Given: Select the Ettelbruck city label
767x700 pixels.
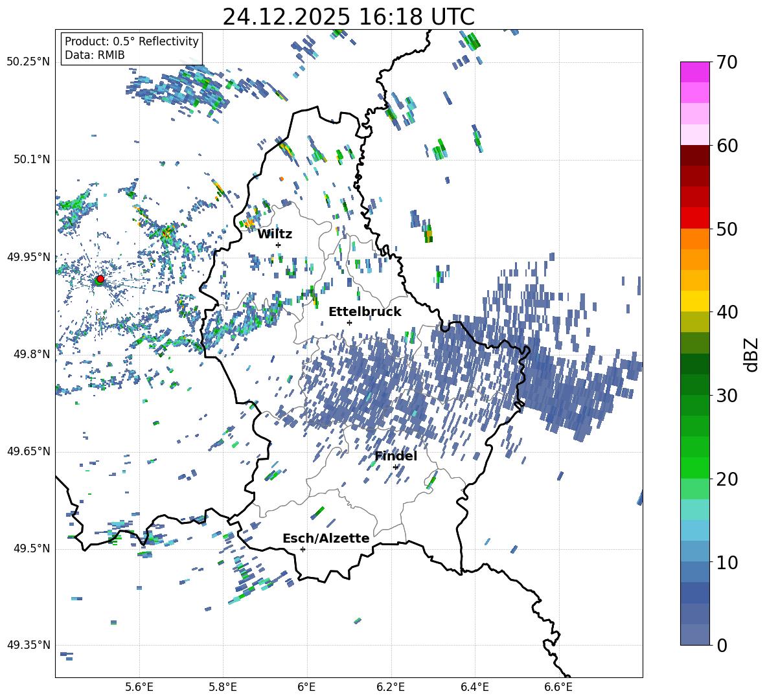Looking at the screenshot, I should [365, 312].
